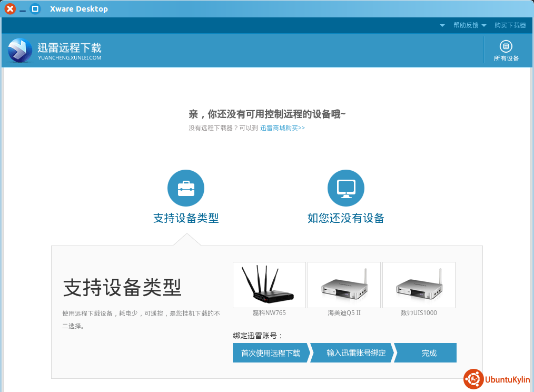Minimize the Xware Desktop window

pos(23,9)
